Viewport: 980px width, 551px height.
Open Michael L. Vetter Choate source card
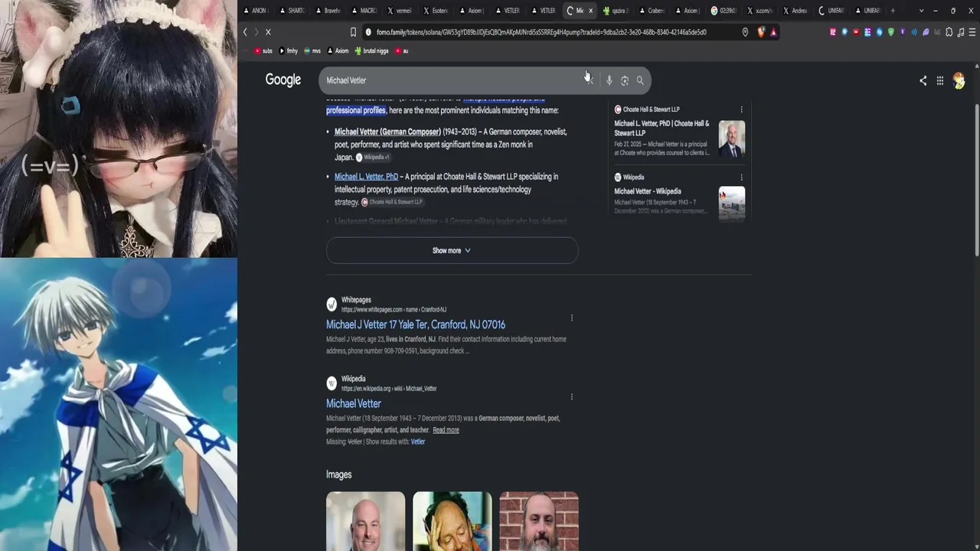(662, 129)
